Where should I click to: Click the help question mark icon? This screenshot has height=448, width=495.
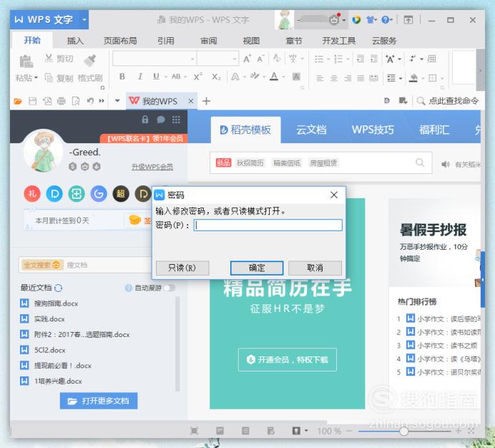385,20
